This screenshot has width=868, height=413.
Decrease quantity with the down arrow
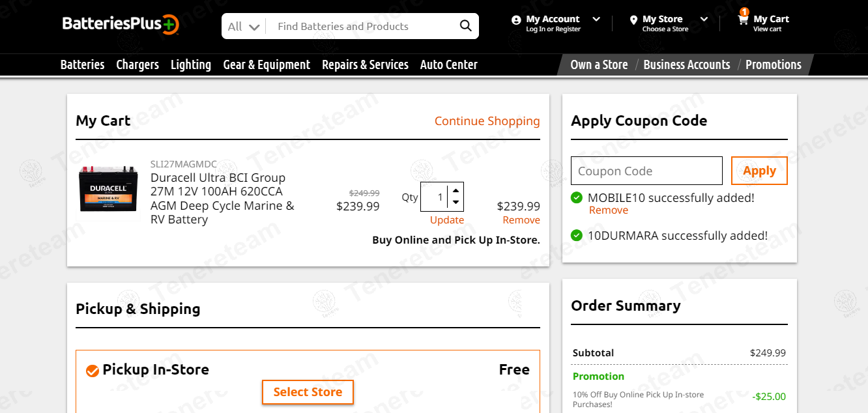point(456,203)
